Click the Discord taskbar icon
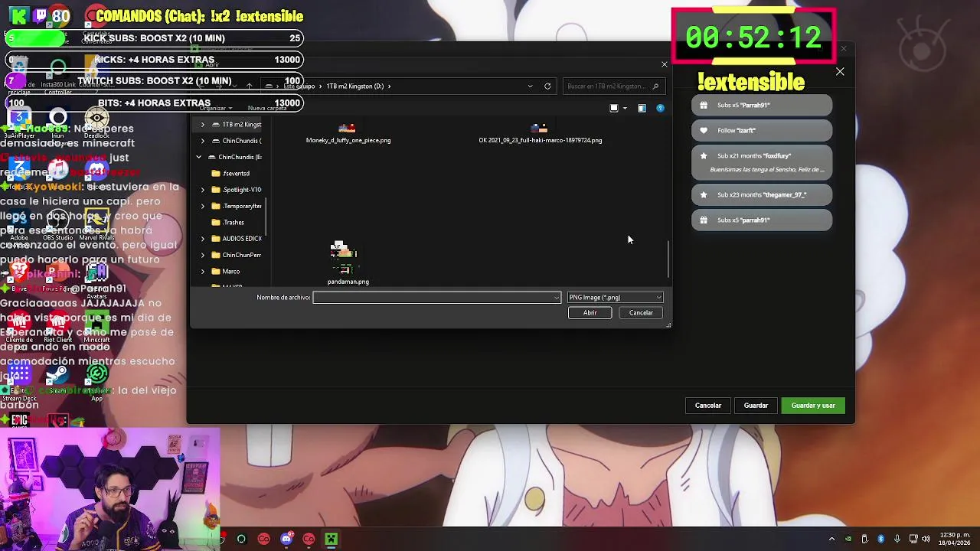 [286, 540]
